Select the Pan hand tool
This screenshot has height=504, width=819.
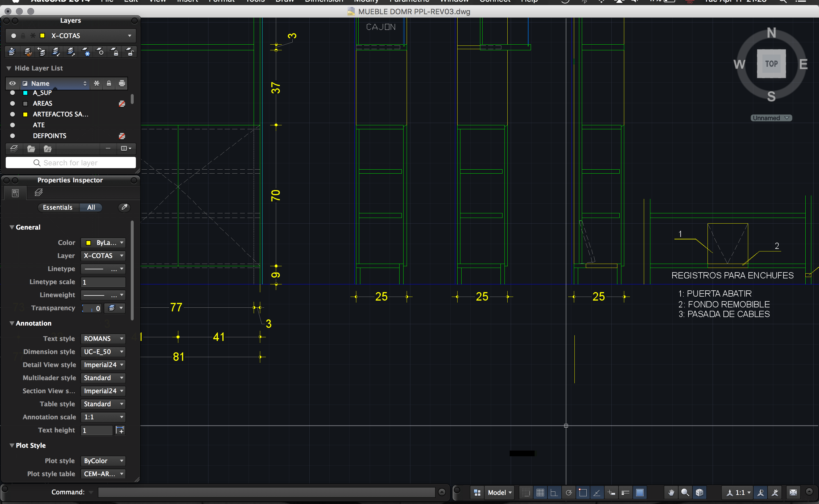(x=671, y=492)
